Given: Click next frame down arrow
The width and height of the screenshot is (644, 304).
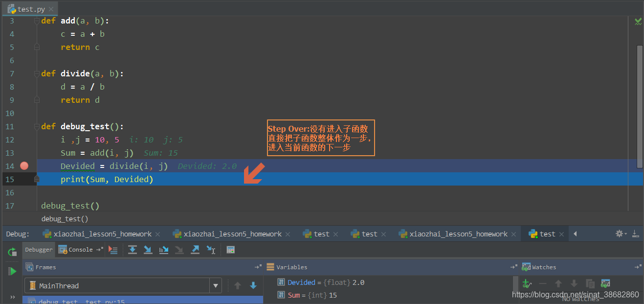Looking at the screenshot, I should pyautogui.click(x=253, y=285).
